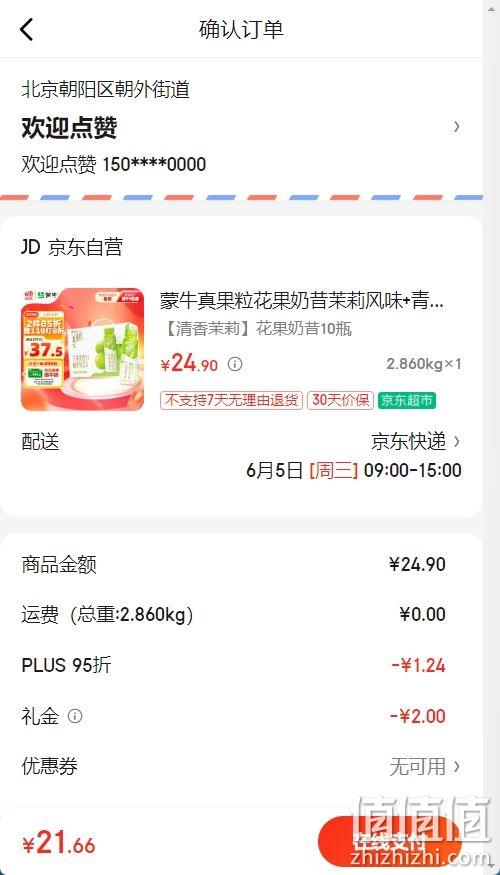Screen dimensions: 500x875
Task: Click the JD logo by 京东自营
Action: tap(31, 247)
